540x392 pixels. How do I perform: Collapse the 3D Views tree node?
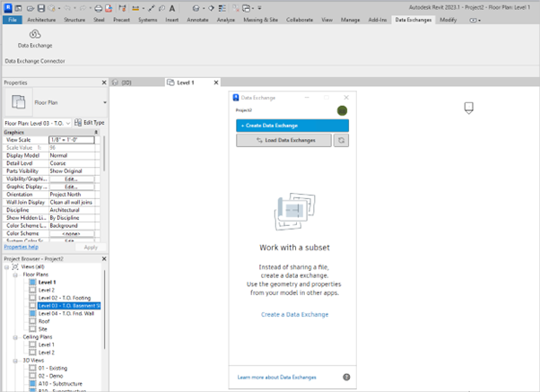15,361
